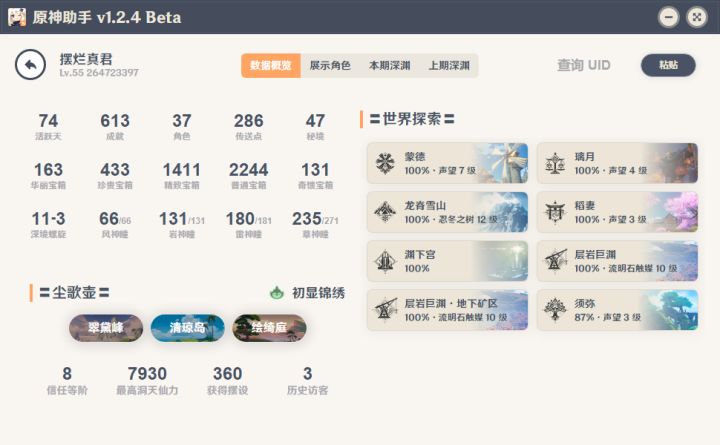Open the 上期深渊 tab
Screen dimensions: 720x445
click(449, 66)
